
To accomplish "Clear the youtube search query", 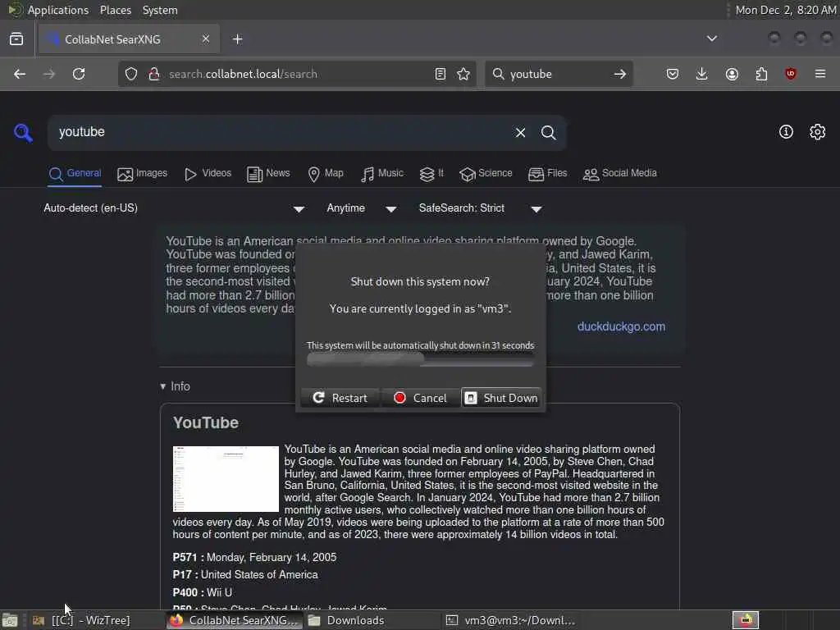I will coord(520,132).
